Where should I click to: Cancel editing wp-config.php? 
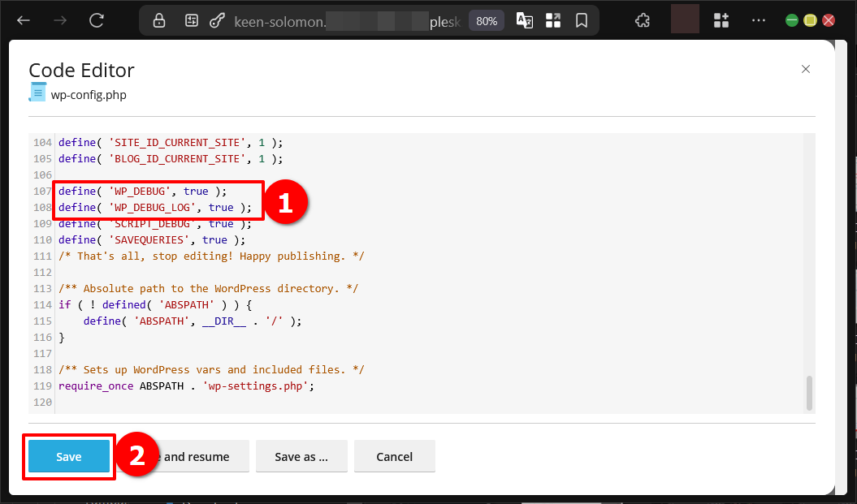(x=394, y=456)
